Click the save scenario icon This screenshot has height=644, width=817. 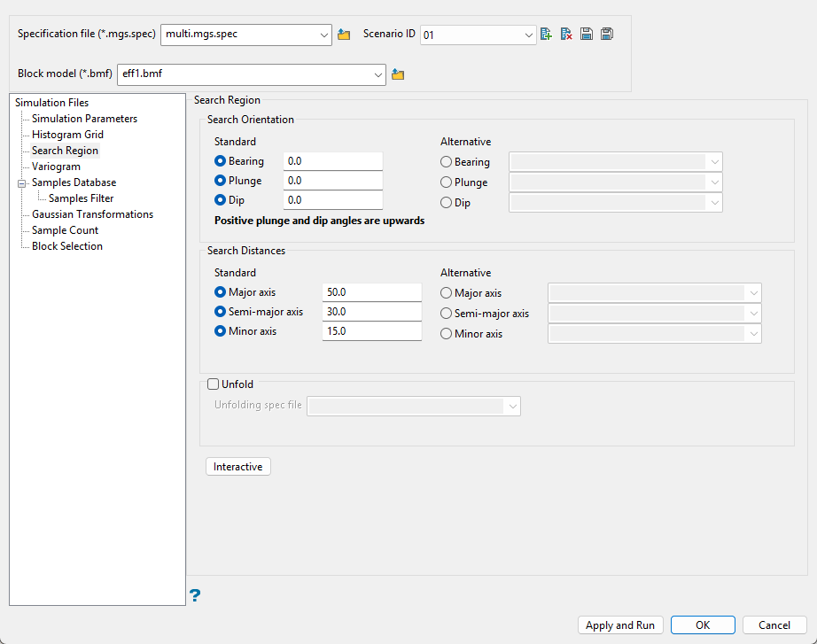point(587,35)
